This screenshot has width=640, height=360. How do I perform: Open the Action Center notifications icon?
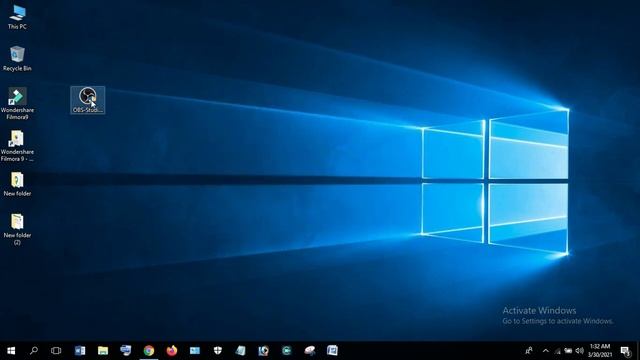625,351
